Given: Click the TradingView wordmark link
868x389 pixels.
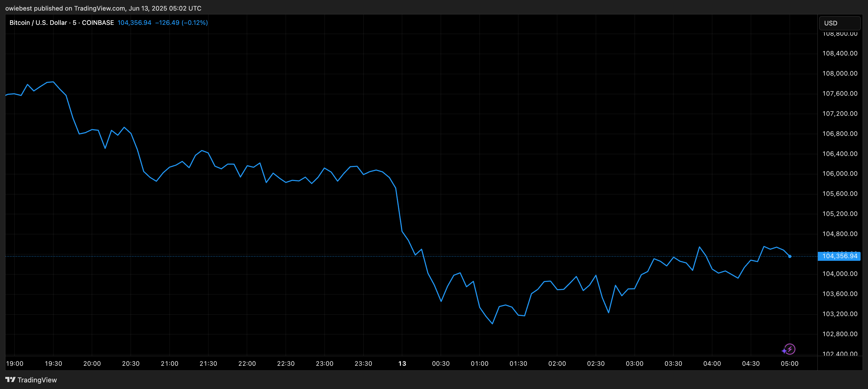Looking at the screenshot, I should [x=37, y=380].
